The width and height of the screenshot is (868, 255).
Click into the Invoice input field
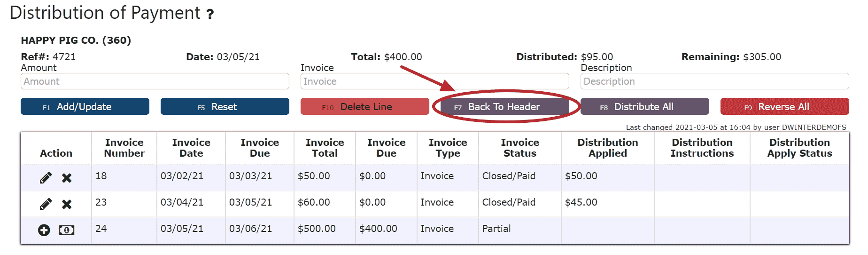pyautogui.click(x=434, y=81)
